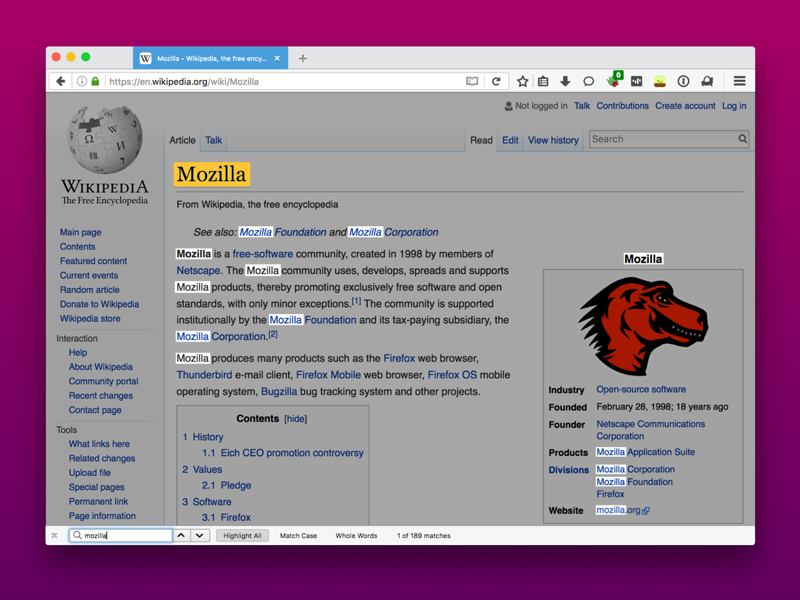The width and height of the screenshot is (800, 600).
Task: Jump to the previous find match arrow
Action: 181,536
